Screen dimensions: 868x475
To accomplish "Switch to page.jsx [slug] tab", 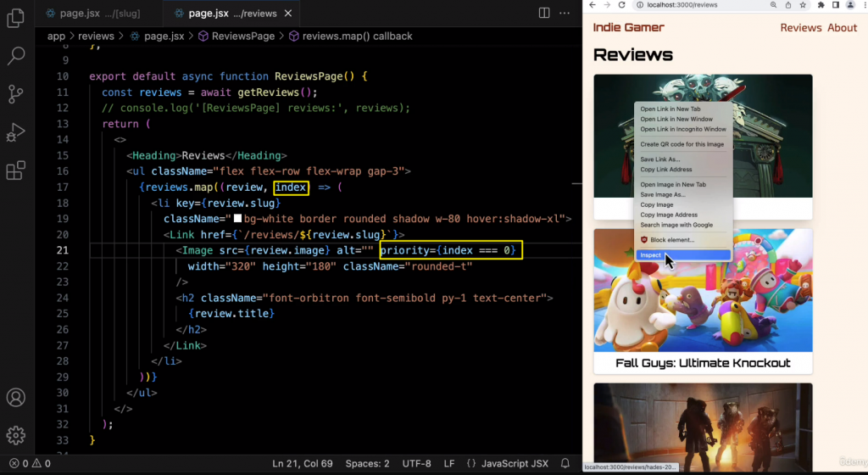I will point(93,14).
